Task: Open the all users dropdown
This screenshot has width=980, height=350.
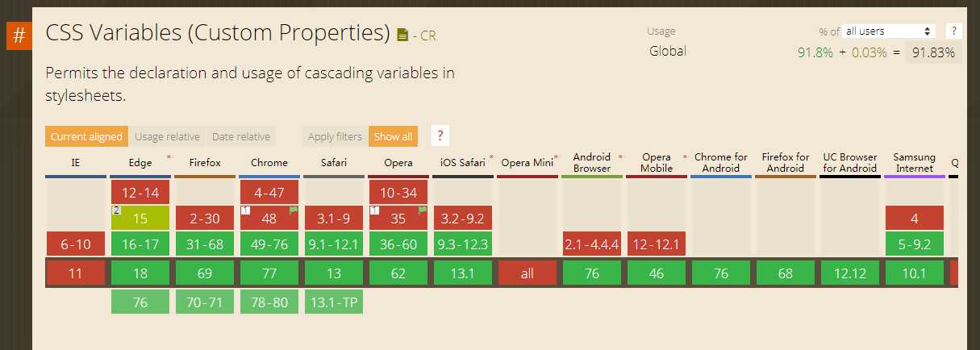Action: point(889,31)
